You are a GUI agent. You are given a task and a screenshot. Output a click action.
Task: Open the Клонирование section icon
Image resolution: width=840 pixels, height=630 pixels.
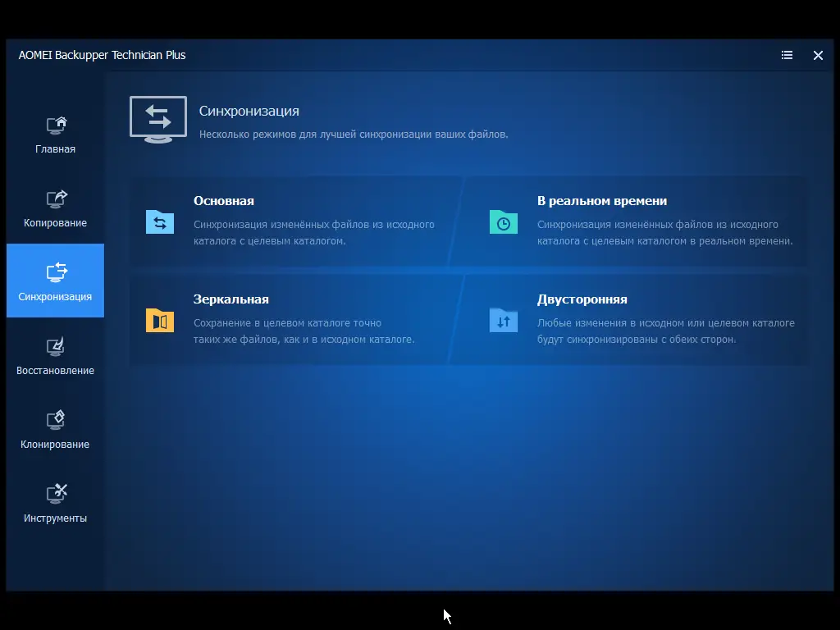click(x=54, y=418)
